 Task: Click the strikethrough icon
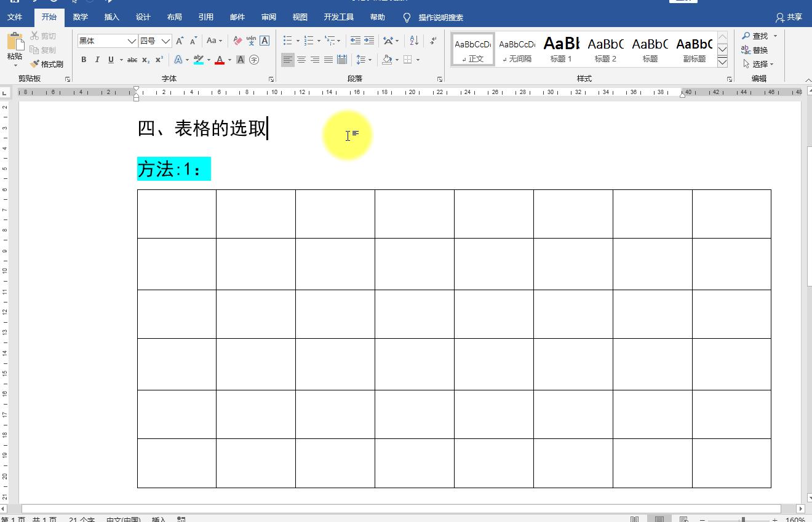(131, 60)
